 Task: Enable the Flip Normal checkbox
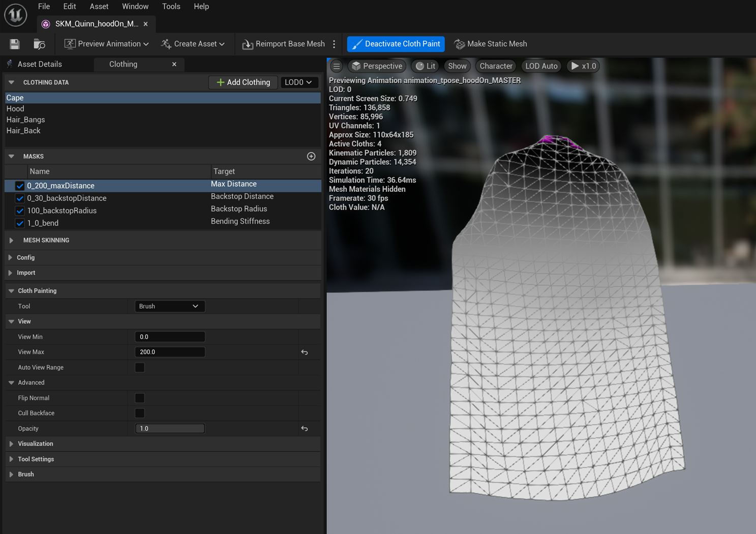[140, 398]
